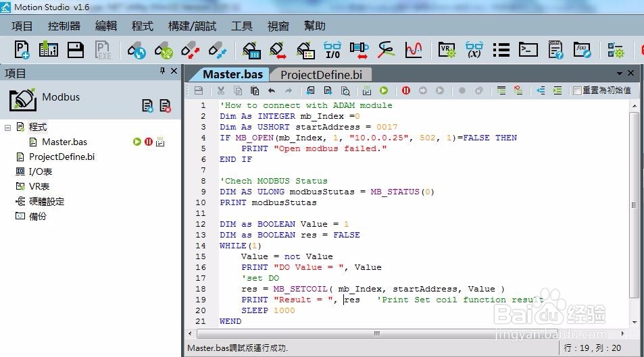Select Master.bas in project tree
The image size is (644, 357).
pos(64,142)
